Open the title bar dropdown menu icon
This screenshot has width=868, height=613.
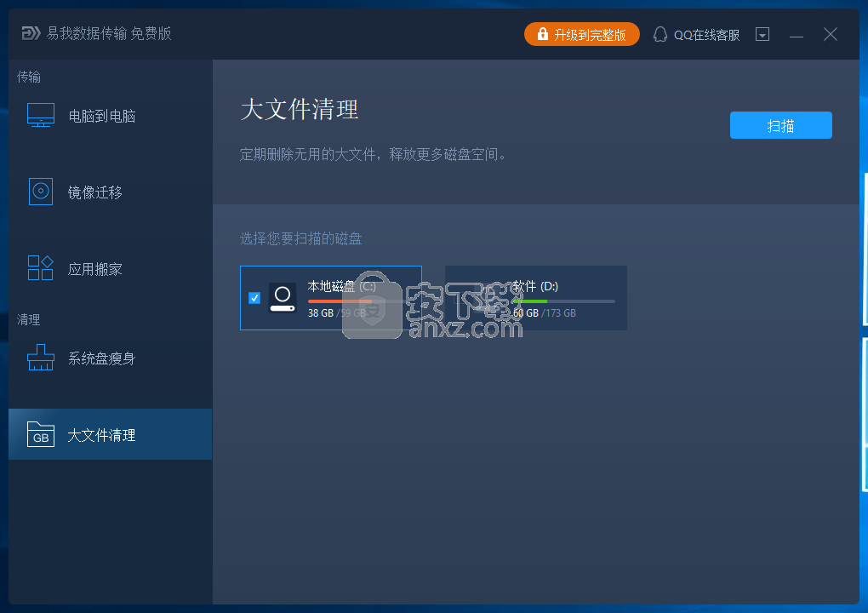(x=762, y=34)
